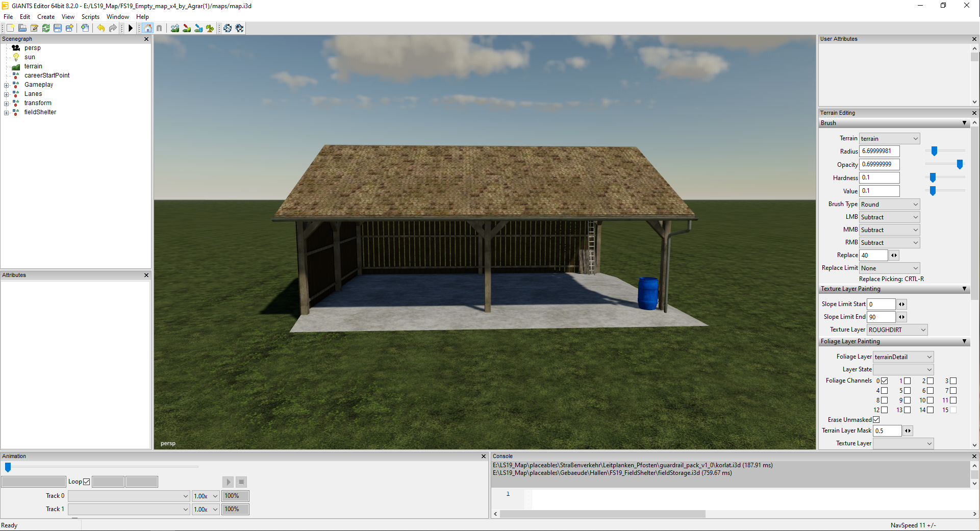980x531 pixels.
Task: Expand the Gameplay node in Scenegraph
Action: click(x=6, y=85)
